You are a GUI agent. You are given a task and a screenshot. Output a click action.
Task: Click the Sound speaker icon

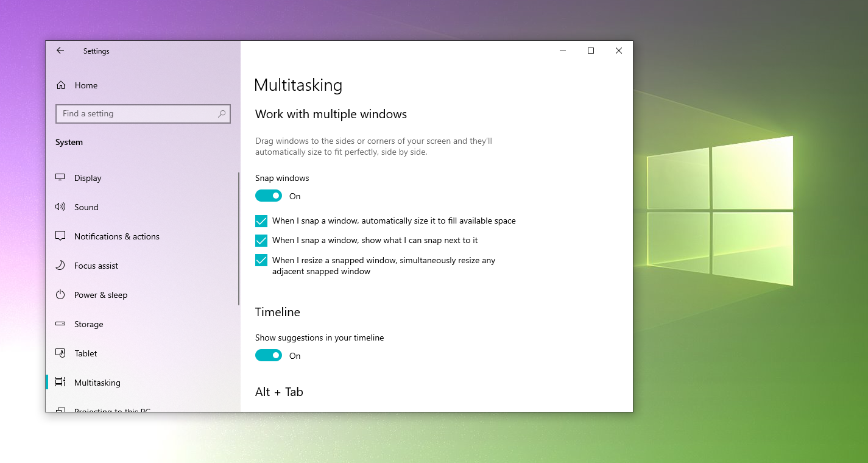click(x=60, y=207)
